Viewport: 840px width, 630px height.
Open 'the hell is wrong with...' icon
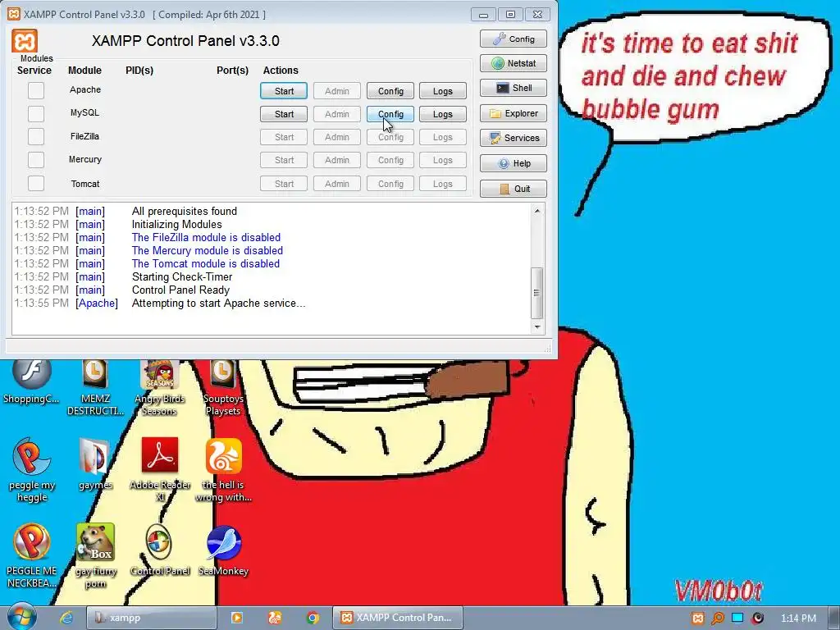click(223, 470)
